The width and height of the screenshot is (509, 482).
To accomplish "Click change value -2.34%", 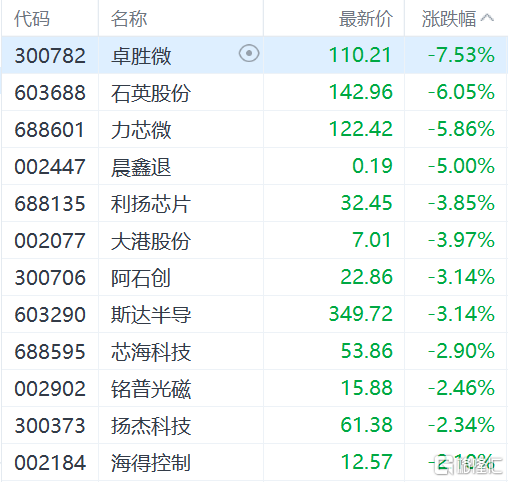I will tap(461, 425).
